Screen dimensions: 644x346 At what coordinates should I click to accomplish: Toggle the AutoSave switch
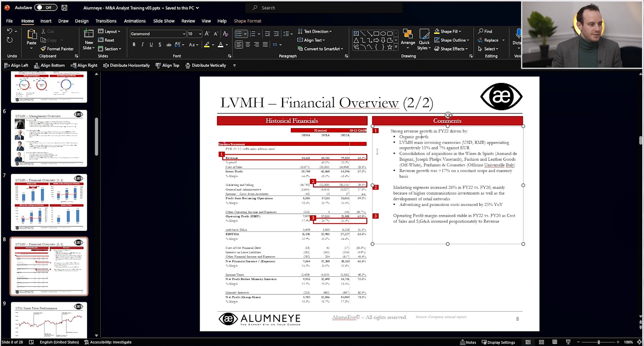click(45, 7)
